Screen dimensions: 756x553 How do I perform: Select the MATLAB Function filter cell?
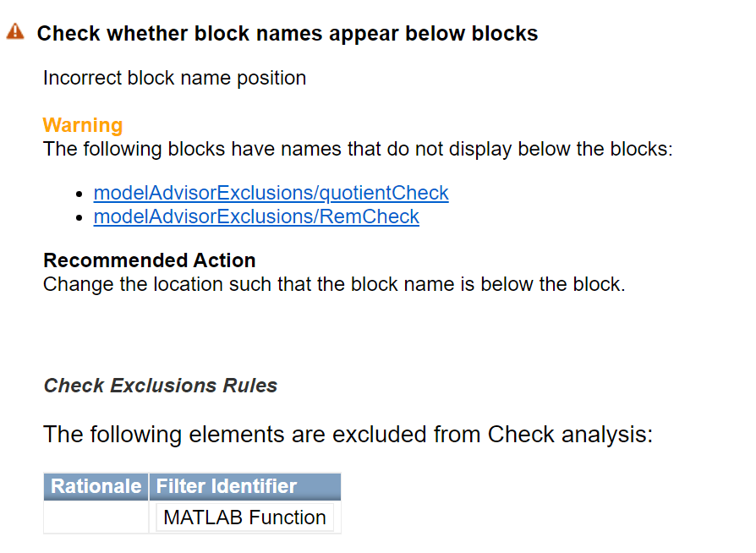point(244,517)
